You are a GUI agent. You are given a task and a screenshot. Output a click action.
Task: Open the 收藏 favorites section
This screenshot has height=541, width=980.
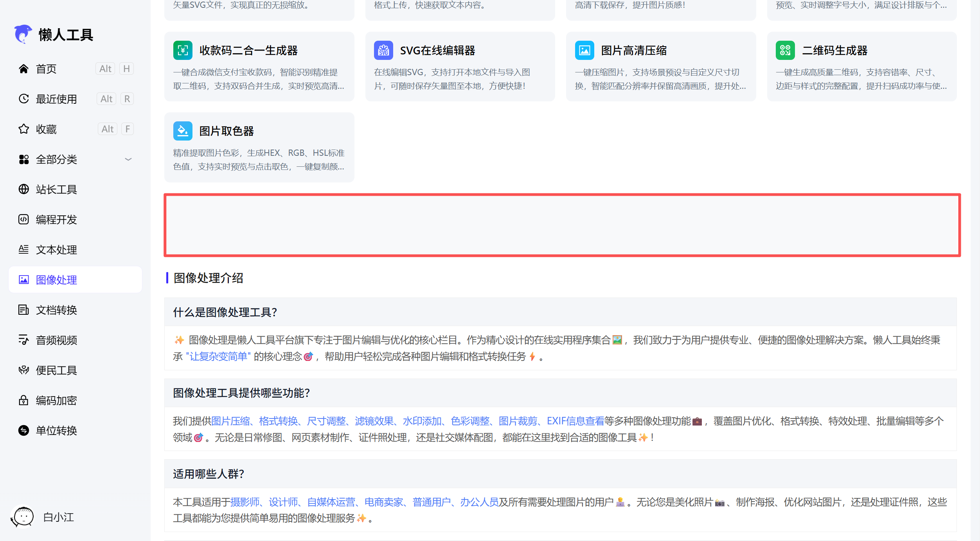click(x=46, y=129)
